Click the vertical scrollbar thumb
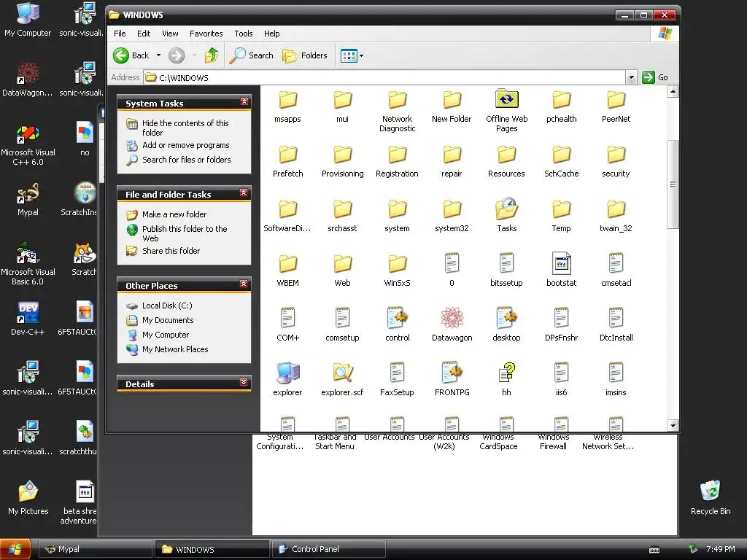 pyautogui.click(x=672, y=184)
